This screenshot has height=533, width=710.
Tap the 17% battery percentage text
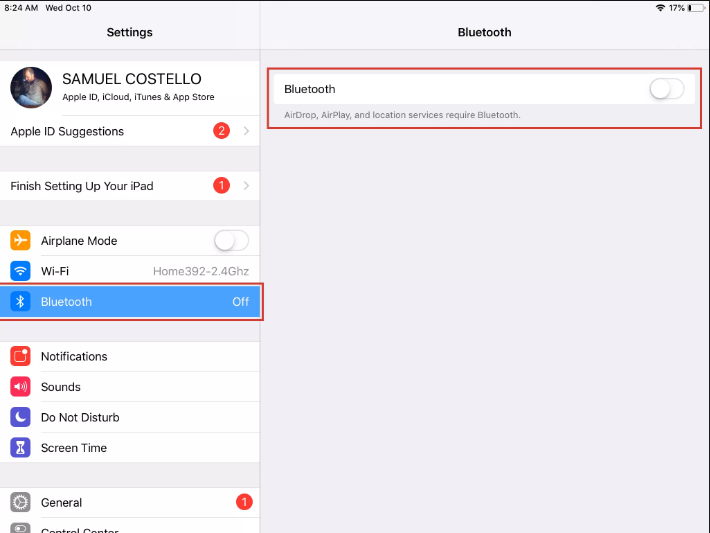(x=676, y=8)
